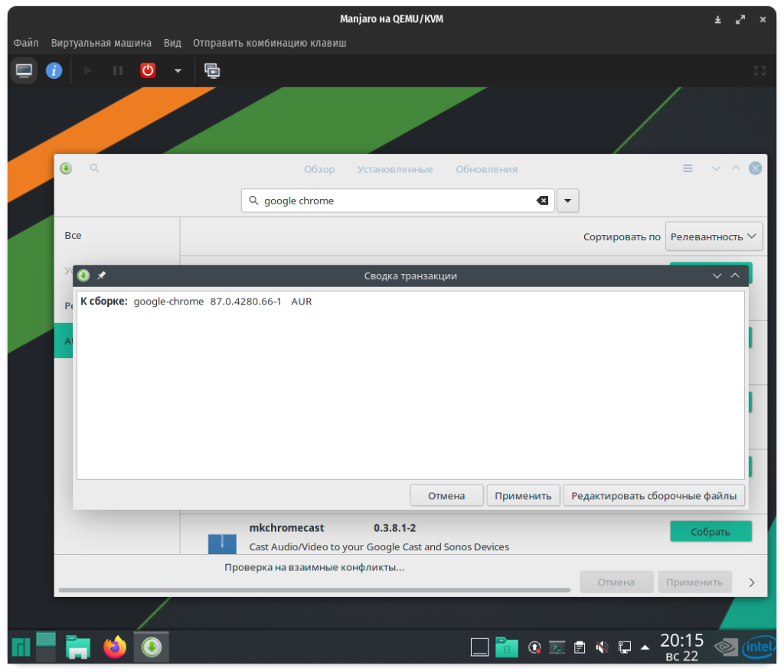Expand the dropdown arrow beside the search field
Viewport: 784px width, 672px height.
(x=567, y=201)
